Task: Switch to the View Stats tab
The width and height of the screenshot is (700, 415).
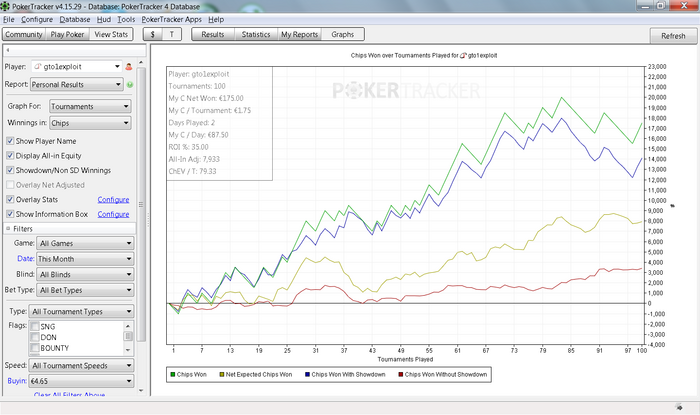Action: [111, 34]
